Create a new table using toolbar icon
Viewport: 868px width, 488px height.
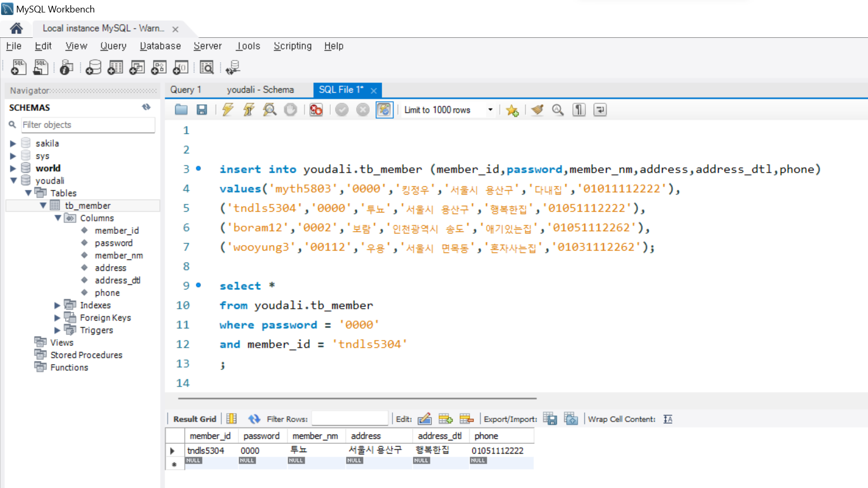pyautogui.click(x=115, y=67)
